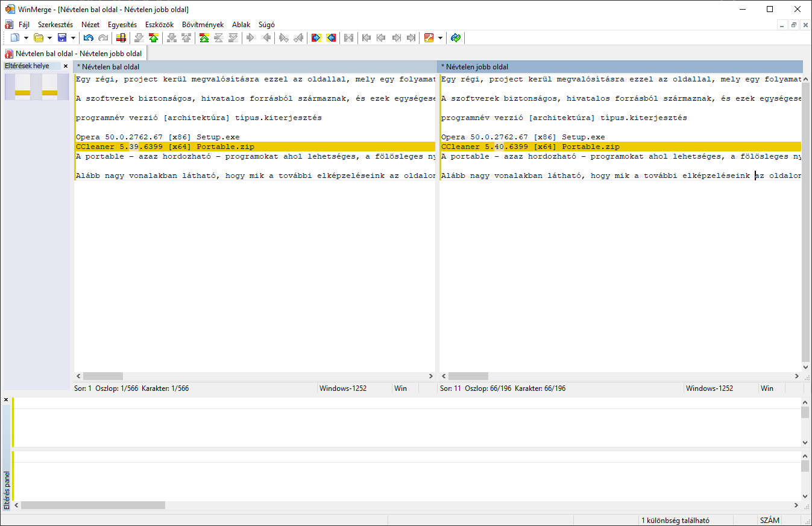Create a new blank comparison document
Screen dimensions: 812x526
pyautogui.click(x=15, y=38)
